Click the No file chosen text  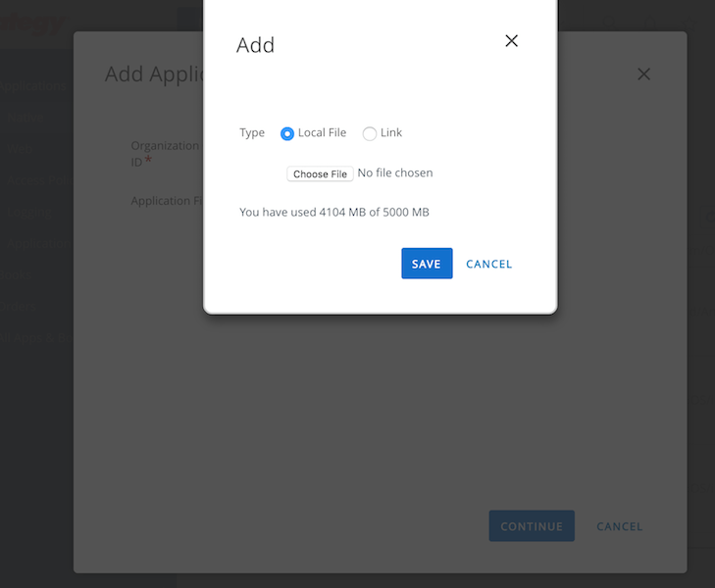395,173
